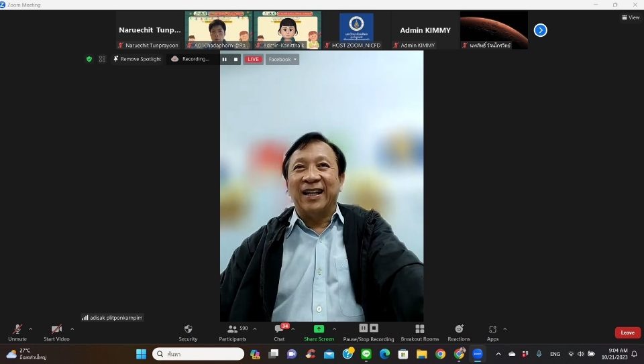Click the taskbar search box
Viewport: 644px width, 364px height.
[x=199, y=354]
